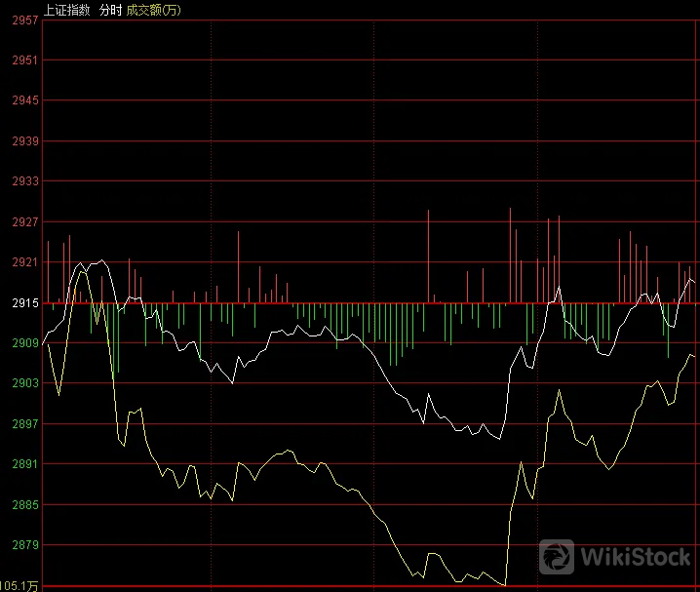
Task: Click the WikiStock watermark logo icon
Action: pyautogui.click(x=557, y=557)
